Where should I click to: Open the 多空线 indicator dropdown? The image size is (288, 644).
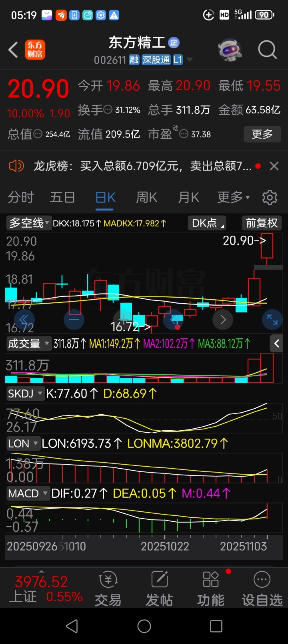click(x=29, y=223)
